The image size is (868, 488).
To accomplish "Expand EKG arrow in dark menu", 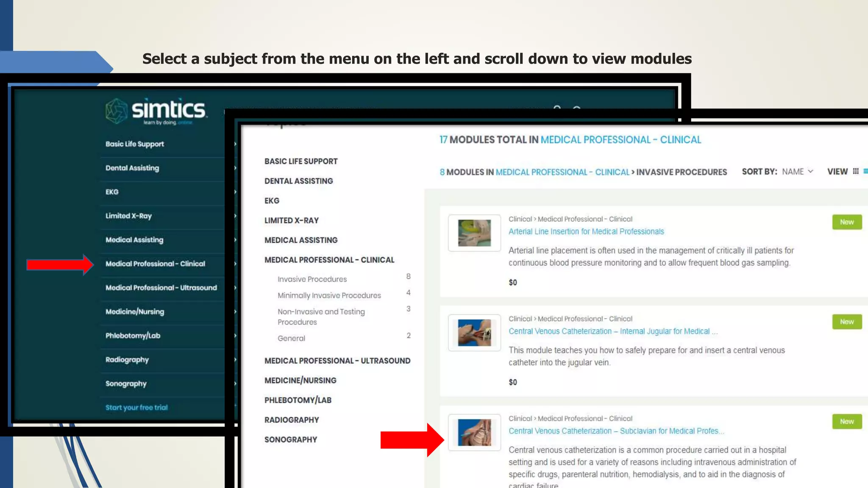I will click(235, 192).
